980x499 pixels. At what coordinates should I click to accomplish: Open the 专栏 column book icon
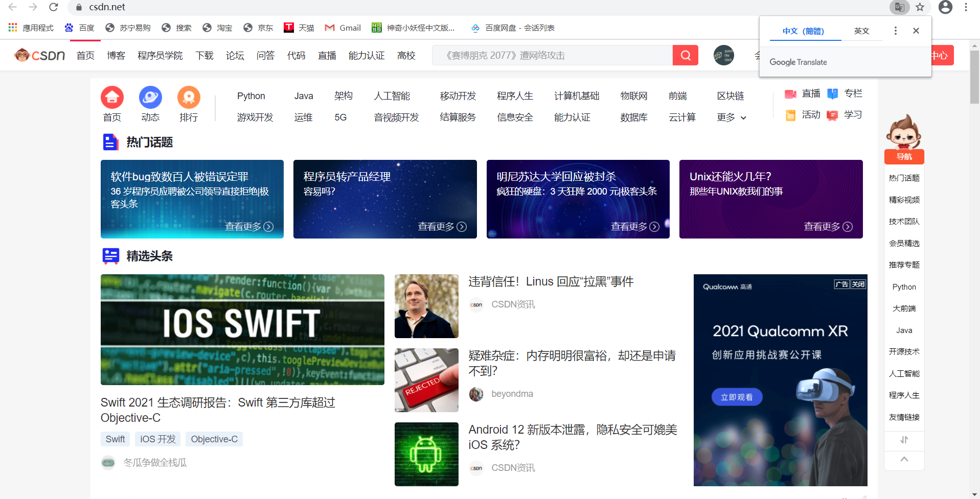[x=833, y=93]
